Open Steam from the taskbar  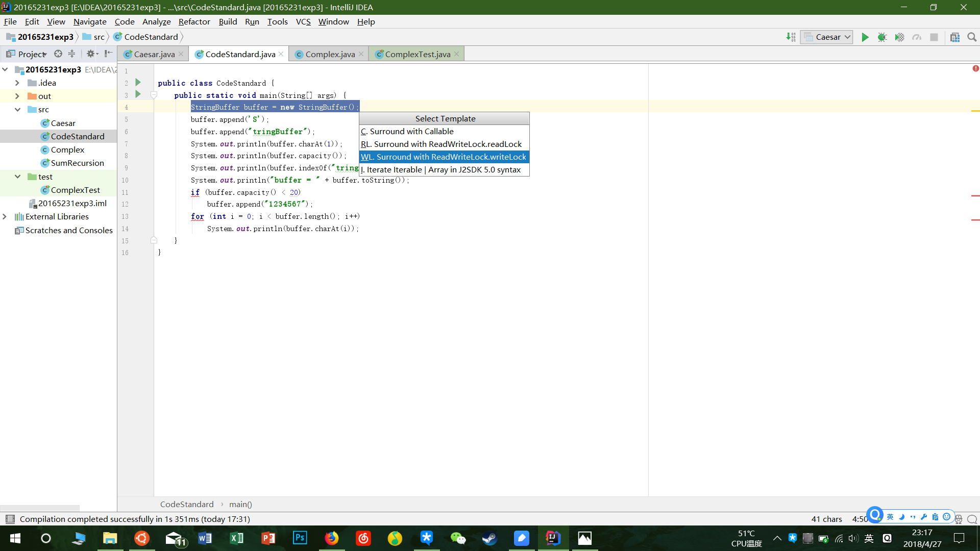[490, 538]
